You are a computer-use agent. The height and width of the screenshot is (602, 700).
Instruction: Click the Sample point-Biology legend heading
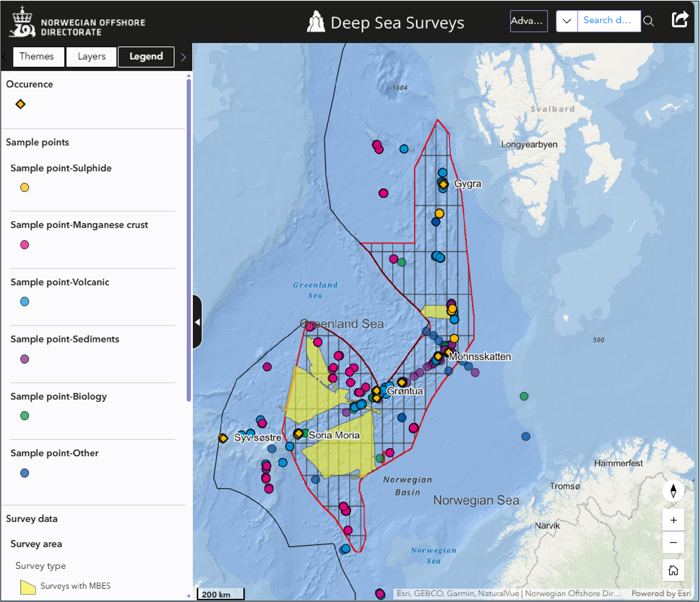[58, 396]
